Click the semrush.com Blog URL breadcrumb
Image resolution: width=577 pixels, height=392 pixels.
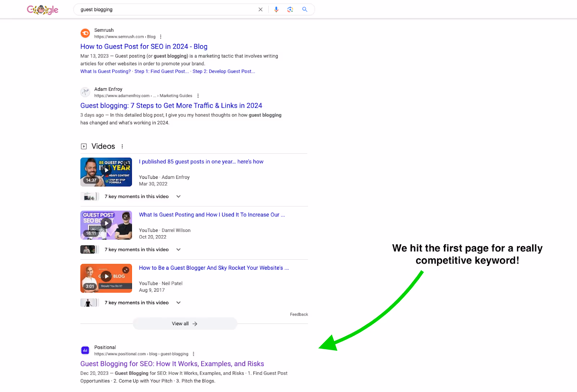(x=125, y=37)
